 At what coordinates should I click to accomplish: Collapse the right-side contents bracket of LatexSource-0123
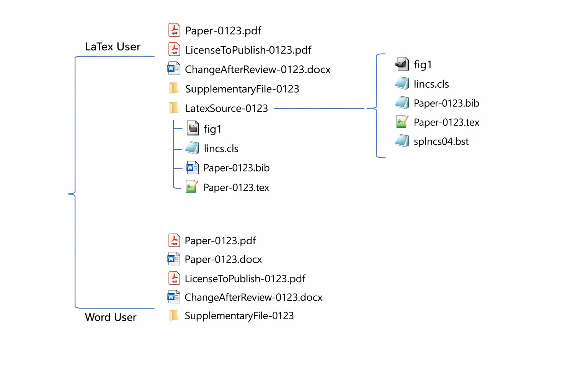(380, 106)
